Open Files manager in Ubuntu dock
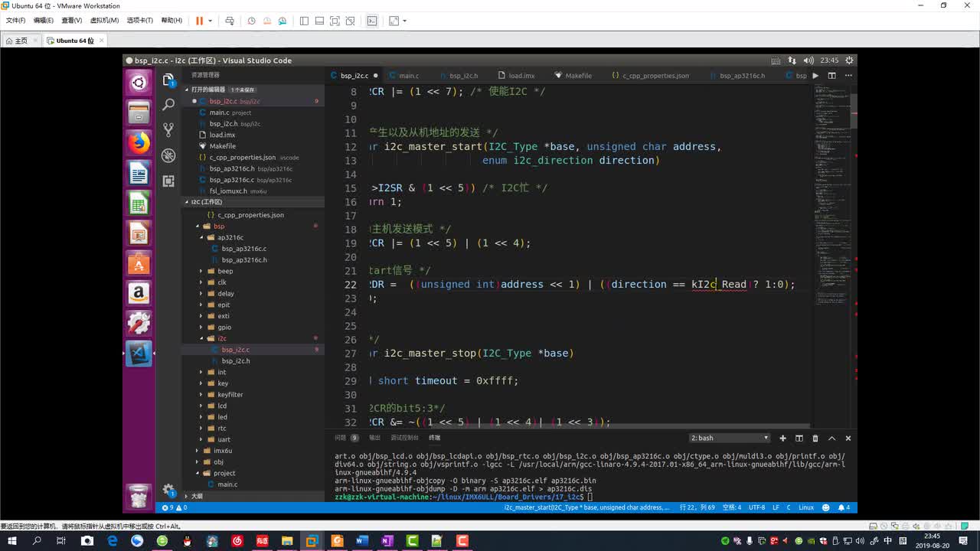This screenshot has height=551, width=980. point(139,112)
